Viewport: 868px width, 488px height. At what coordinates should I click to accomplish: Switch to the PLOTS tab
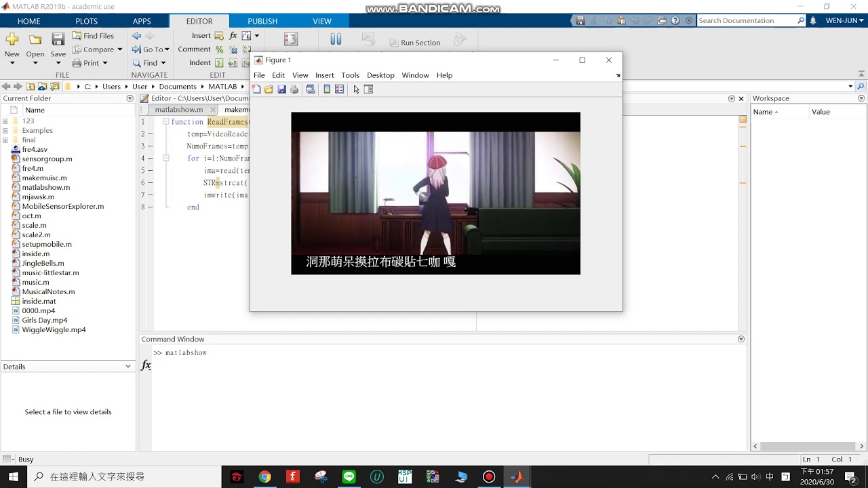click(x=86, y=21)
